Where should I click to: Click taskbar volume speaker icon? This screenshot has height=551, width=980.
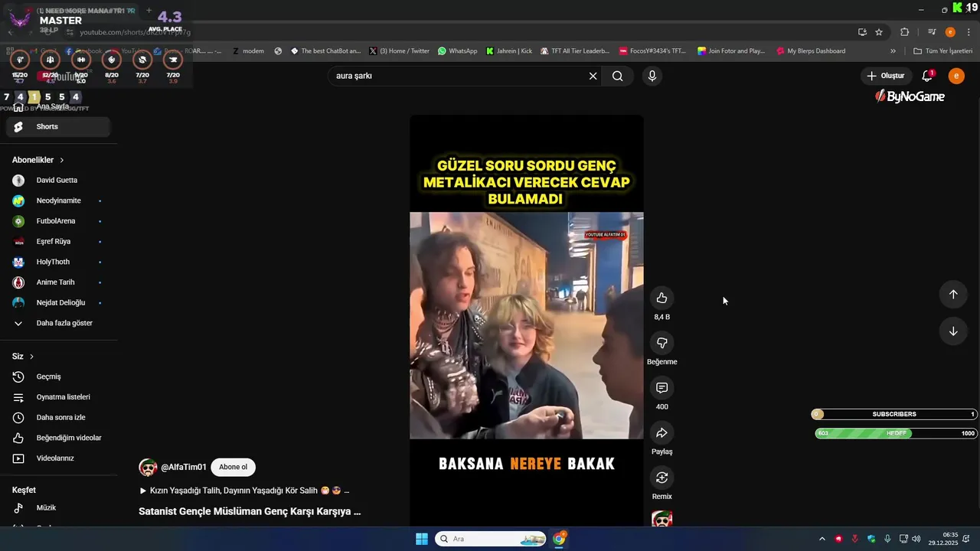[916, 539]
